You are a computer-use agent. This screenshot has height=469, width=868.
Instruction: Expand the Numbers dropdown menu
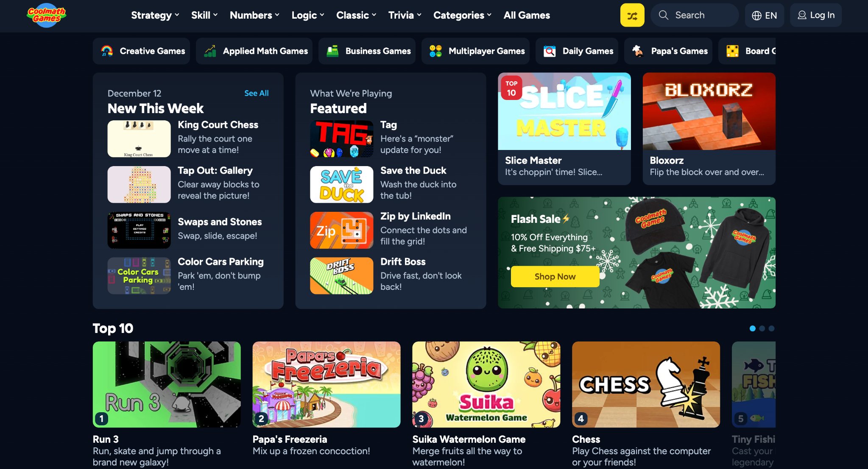[254, 15]
